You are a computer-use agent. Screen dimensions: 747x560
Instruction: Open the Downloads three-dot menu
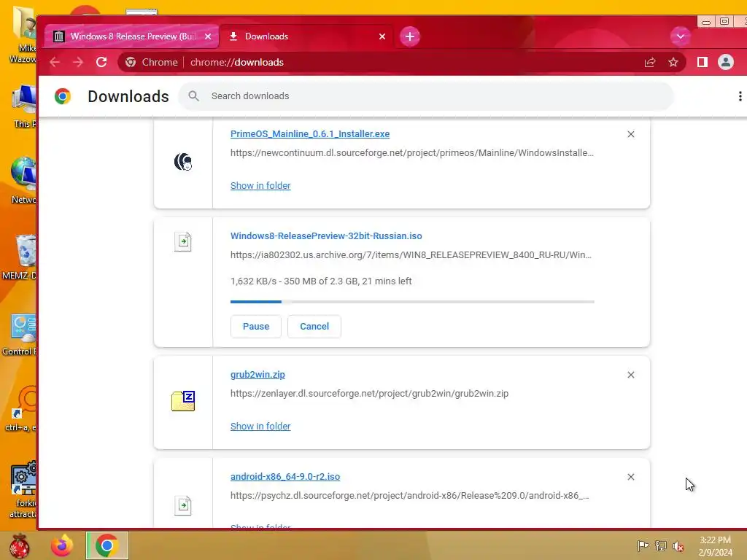click(740, 96)
